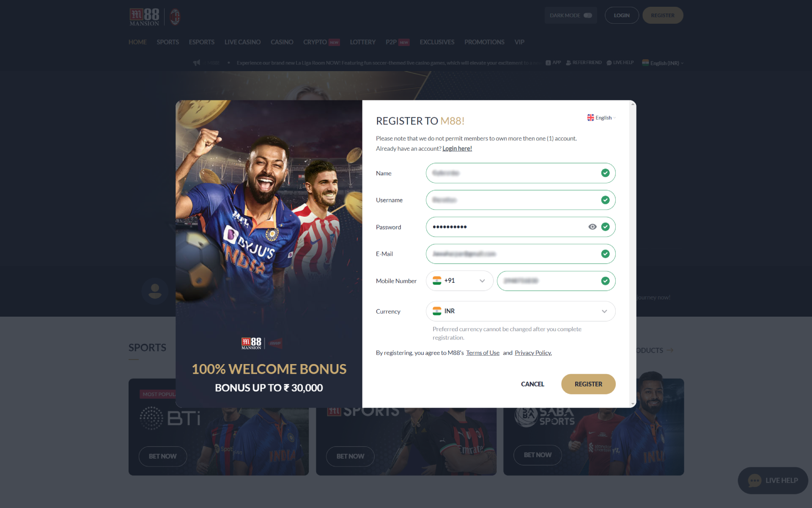Image resolution: width=812 pixels, height=508 pixels.
Task: Click the CANCEL button
Action: [x=532, y=384]
